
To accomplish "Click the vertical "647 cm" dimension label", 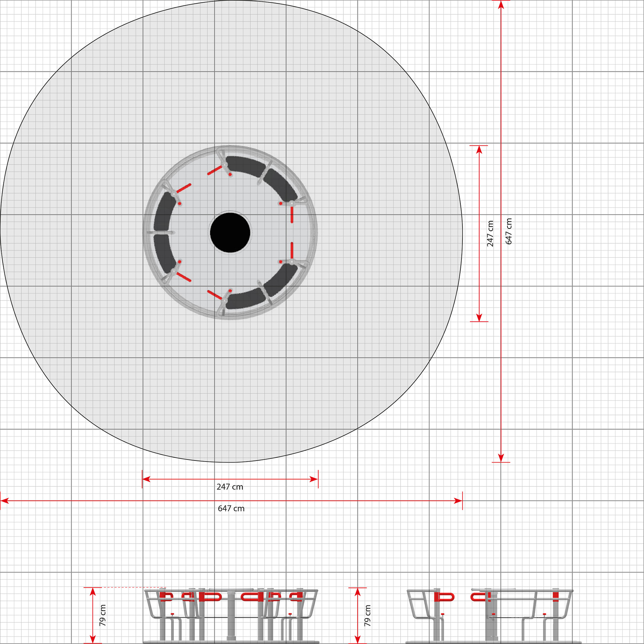I will tap(509, 231).
